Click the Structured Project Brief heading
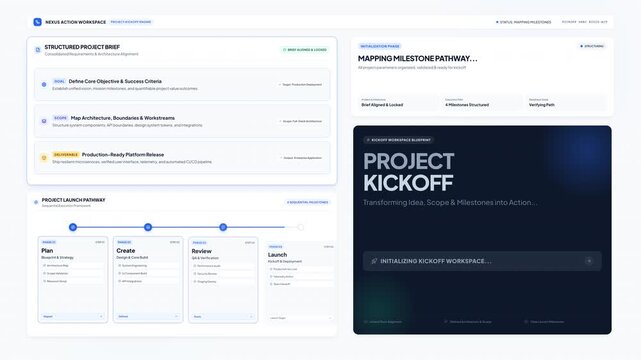This screenshot has height=360, width=641. point(82,47)
